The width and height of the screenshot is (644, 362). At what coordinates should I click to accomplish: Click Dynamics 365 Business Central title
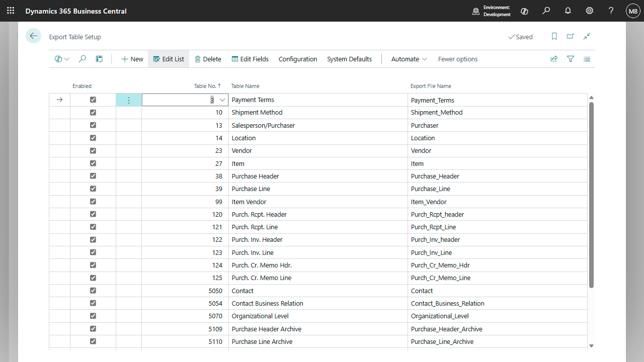tap(76, 11)
